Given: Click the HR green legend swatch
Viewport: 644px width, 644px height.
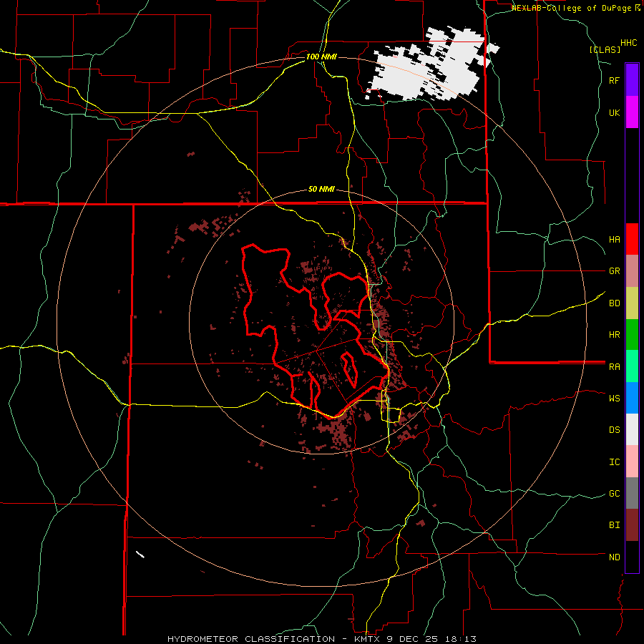Looking at the screenshot, I should click(x=632, y=335).
